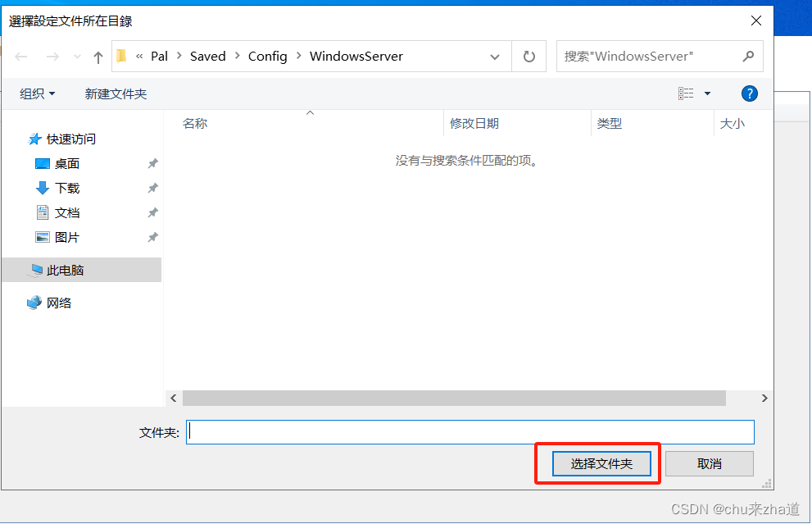
Task: Sort by 修改日期 column header
Action: (474, 123)
